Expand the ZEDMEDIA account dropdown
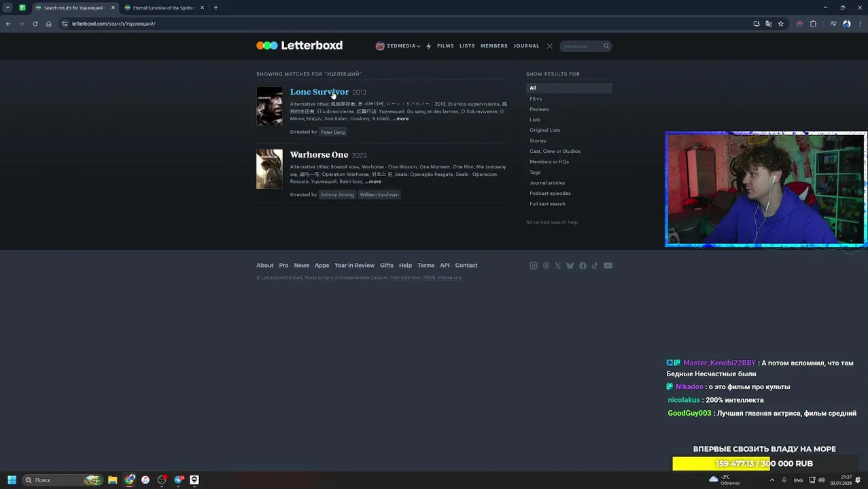The width and height of the screenshot is (868, 489). [398, 46]
